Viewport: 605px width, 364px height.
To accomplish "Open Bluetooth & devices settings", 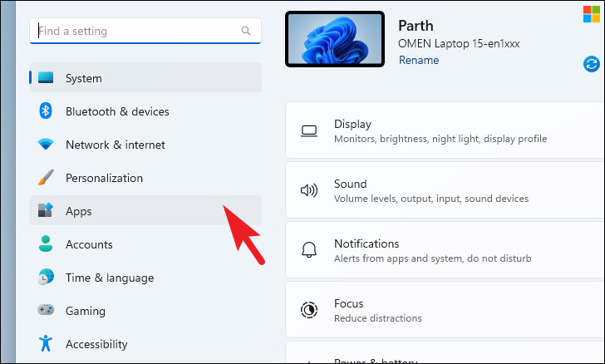I will point(145,111).
